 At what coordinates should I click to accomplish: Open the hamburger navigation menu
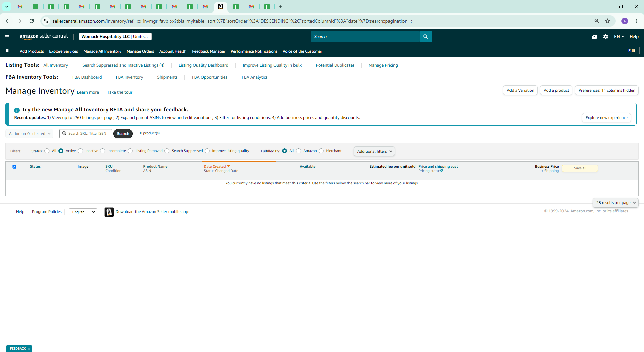click(x=7, y=37)
